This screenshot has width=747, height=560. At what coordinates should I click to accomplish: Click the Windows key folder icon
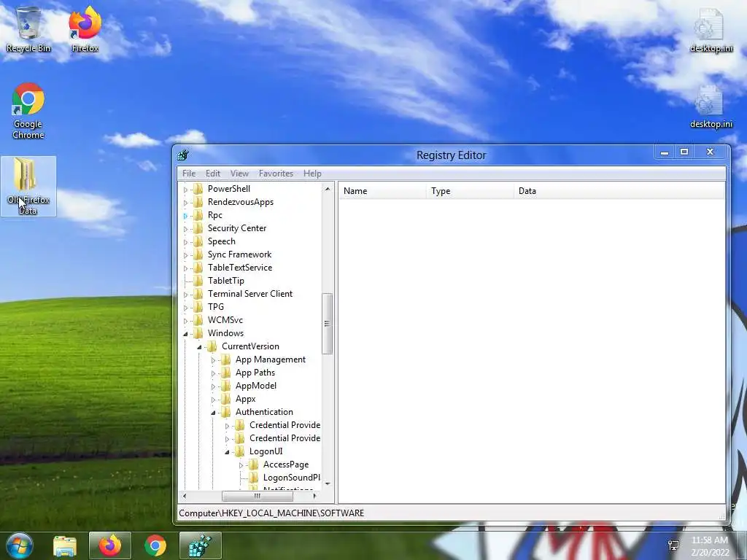point(198,332)
